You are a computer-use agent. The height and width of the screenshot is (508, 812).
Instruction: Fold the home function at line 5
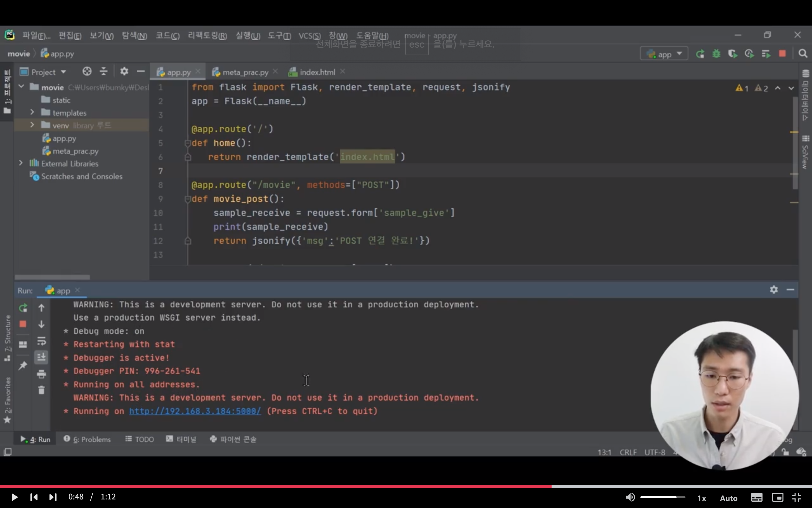(x=187, y=143)
